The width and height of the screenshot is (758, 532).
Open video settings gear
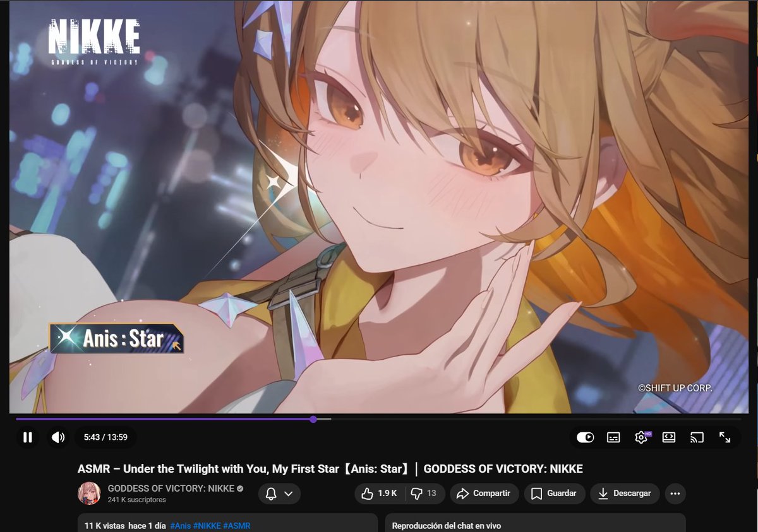pos(641,437)
